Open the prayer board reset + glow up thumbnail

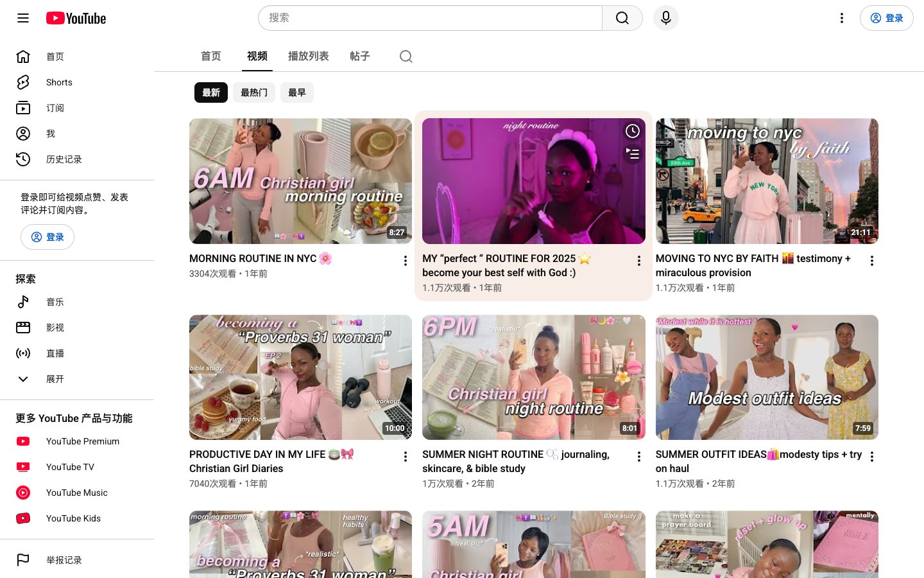pyautogui.click(x=767, y=544)
